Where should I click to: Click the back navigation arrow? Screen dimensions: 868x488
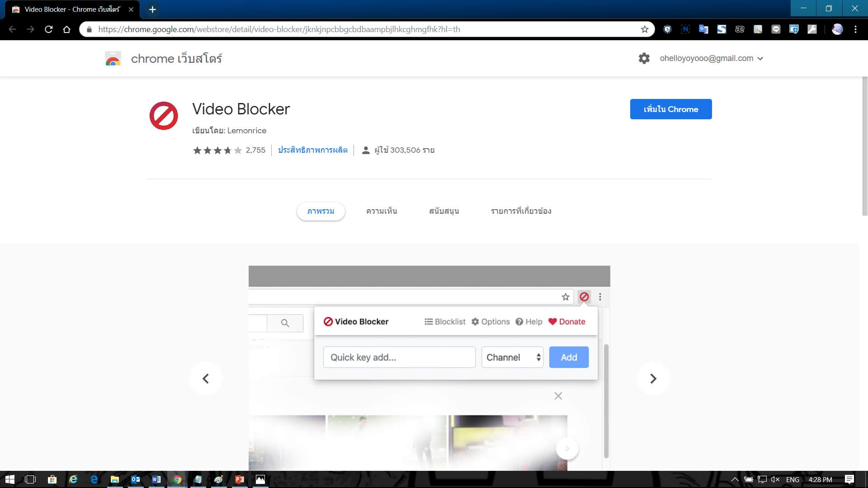[12, 29]
